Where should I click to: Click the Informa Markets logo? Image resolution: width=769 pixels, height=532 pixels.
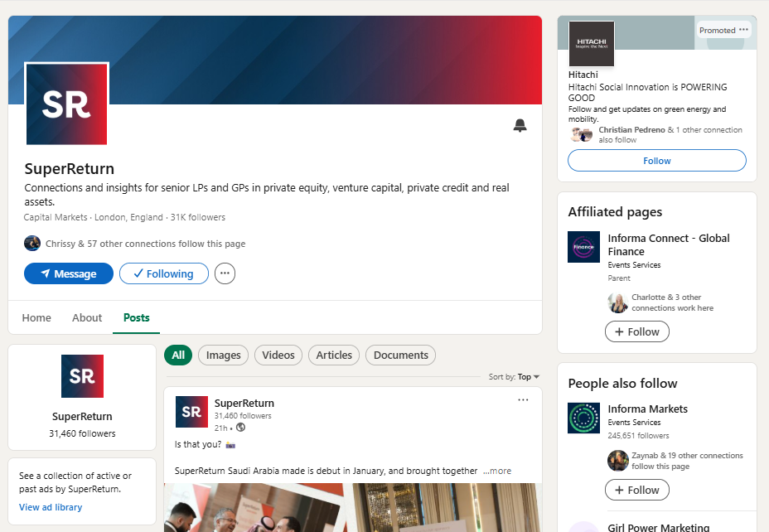pos(583,418)
